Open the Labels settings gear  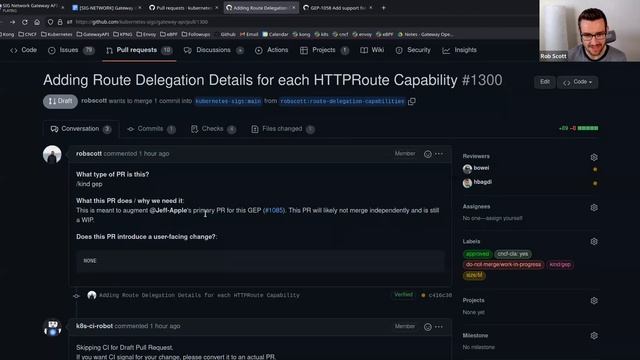click(x=594, y=242)
